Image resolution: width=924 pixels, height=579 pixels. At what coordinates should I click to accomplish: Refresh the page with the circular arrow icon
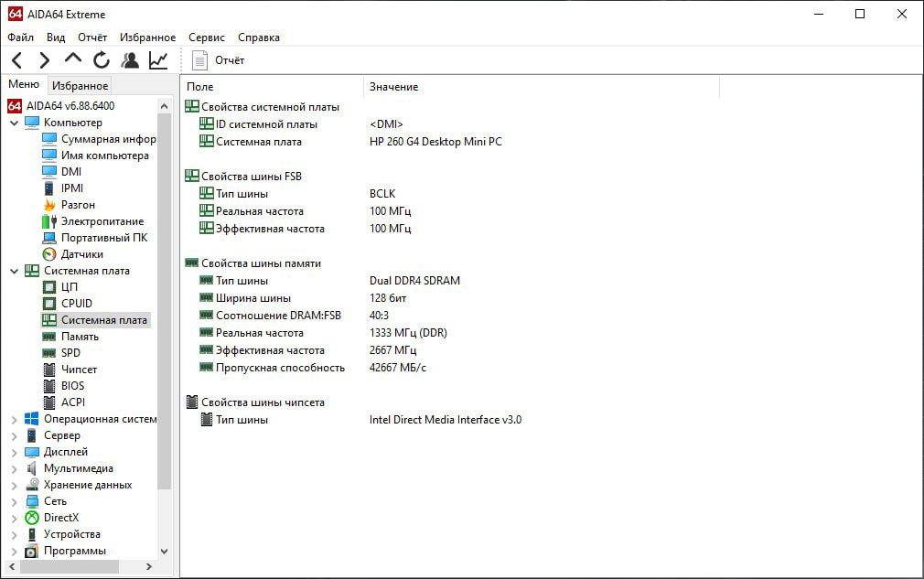[x=102, y=60]
